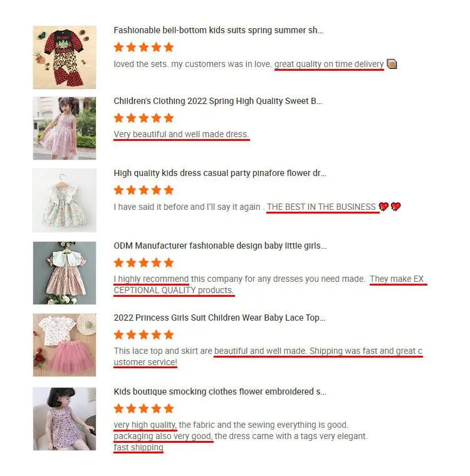Open 'Children's Clothing 2022 Spring' product link
470x476 pixels.
click(218, 101)
